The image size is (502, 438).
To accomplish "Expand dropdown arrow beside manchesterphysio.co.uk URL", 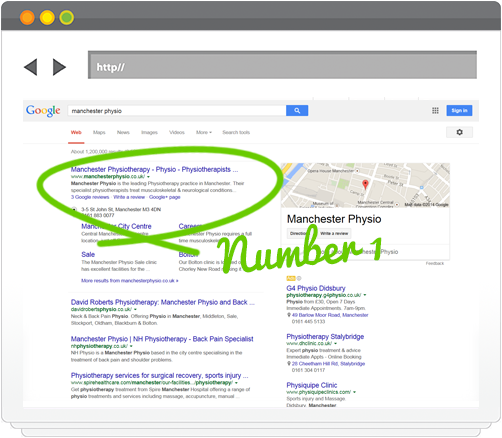I will tap(148, 177).
